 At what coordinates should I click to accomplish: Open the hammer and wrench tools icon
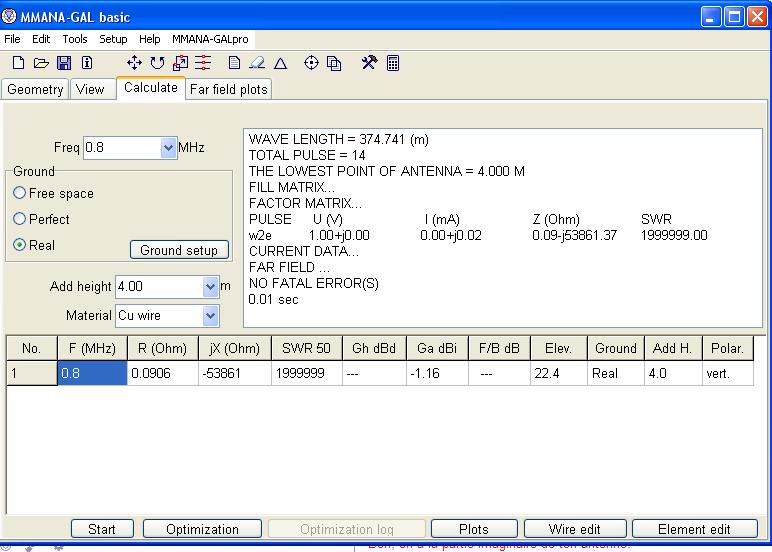point(369,63)
